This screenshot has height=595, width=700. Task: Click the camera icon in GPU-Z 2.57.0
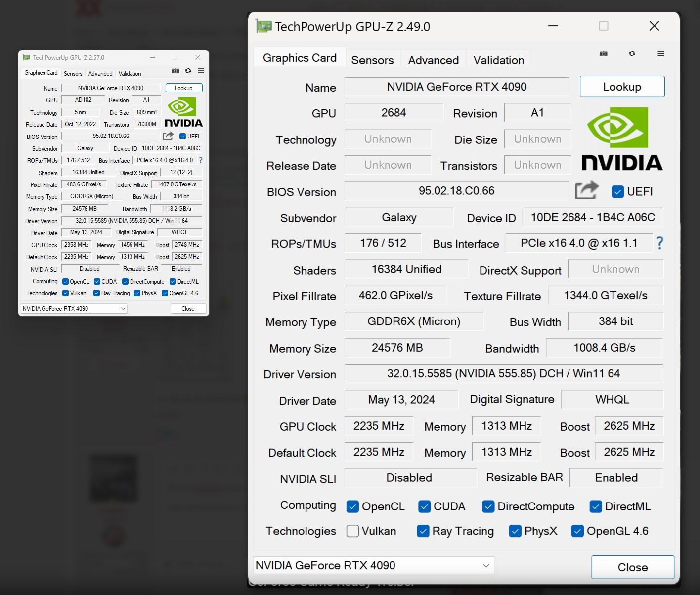click(x=175, y=71)
